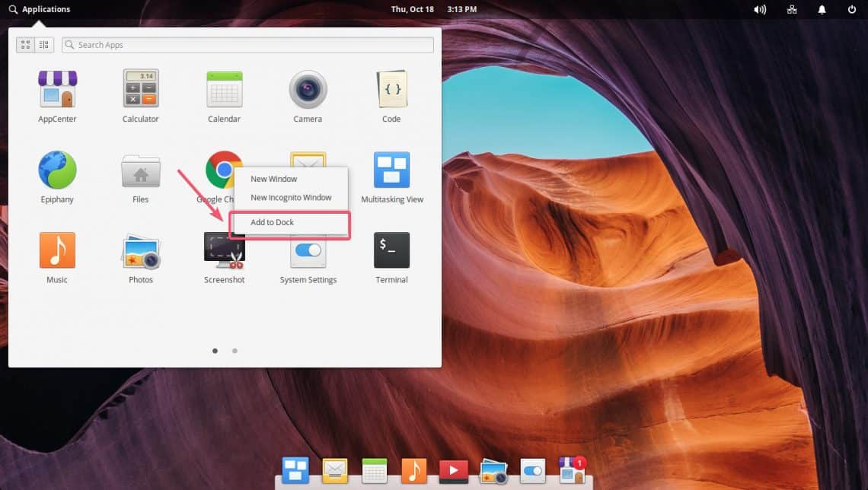Click the Search Apps field
The width and height of the screenshot is (868, 490).
pos(247,45)
